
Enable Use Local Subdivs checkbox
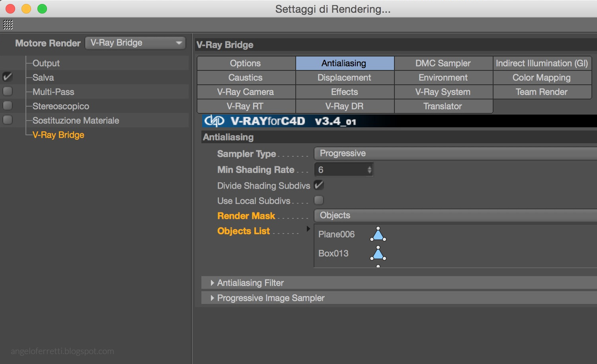coord(319,200)
